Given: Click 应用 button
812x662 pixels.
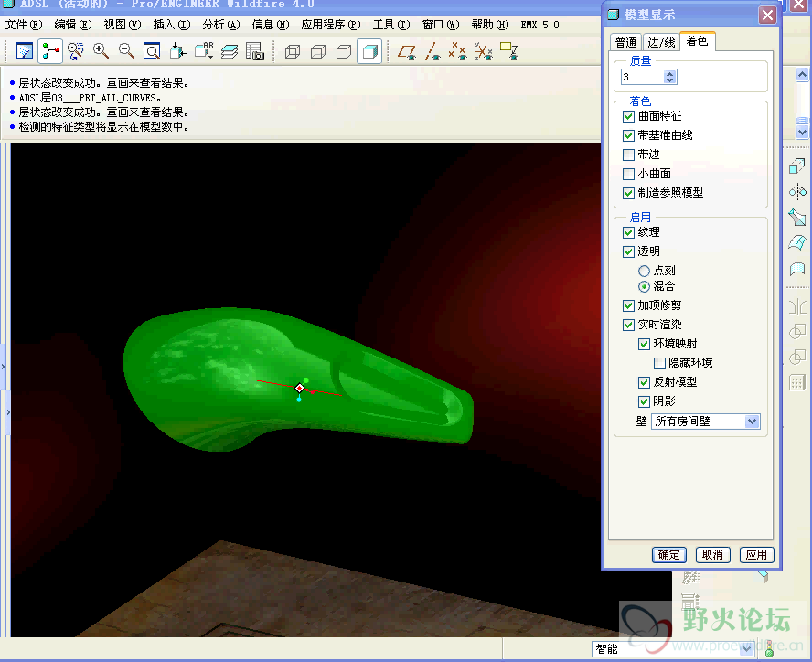Looking at the screenshot, I should (756, 555).
